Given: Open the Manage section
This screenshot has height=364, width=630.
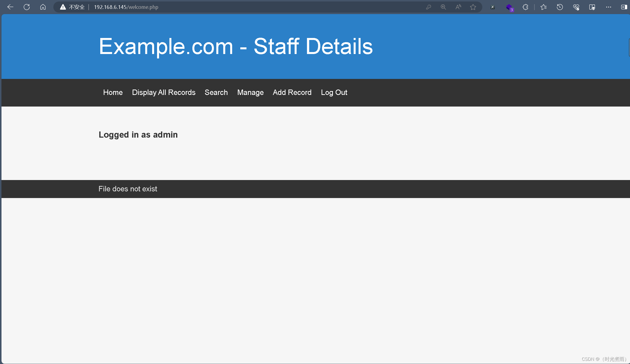Looking at the screenshot, I should [x=250, y=92].
